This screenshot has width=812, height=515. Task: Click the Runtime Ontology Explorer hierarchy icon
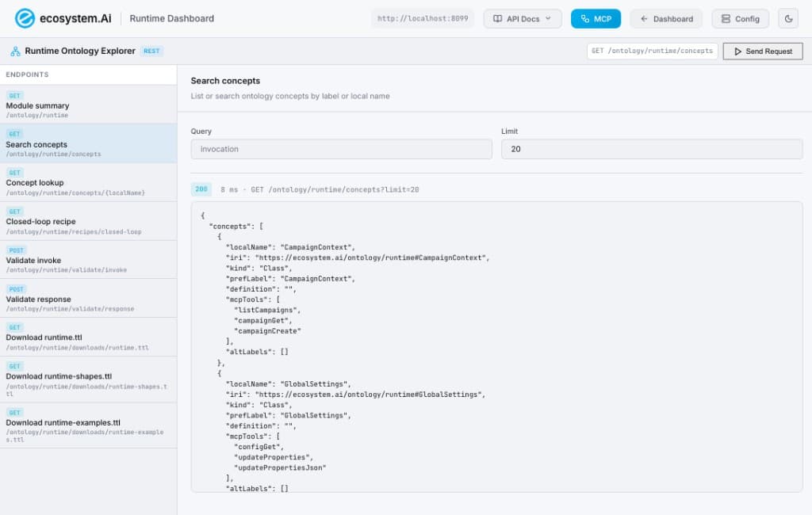(x=16, y=51)
